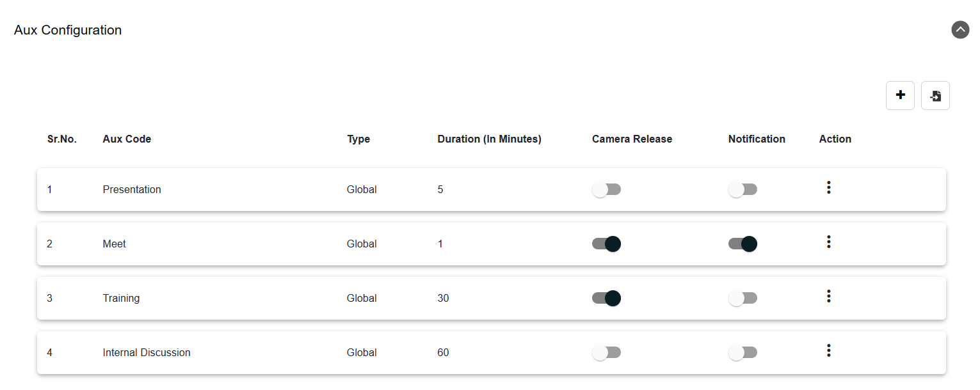Viewport: 980px width, 390px height.
Task: Select the Presentation aux code name
Action: 132,189
